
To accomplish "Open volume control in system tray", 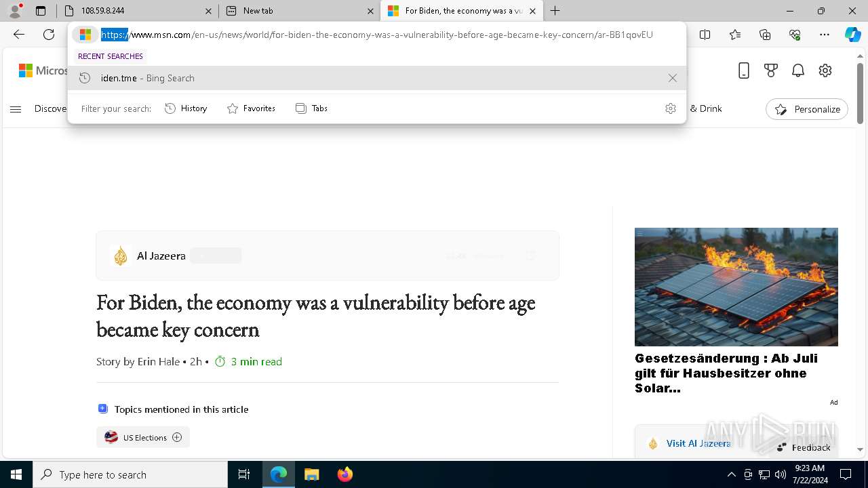I will coord(781,474).
